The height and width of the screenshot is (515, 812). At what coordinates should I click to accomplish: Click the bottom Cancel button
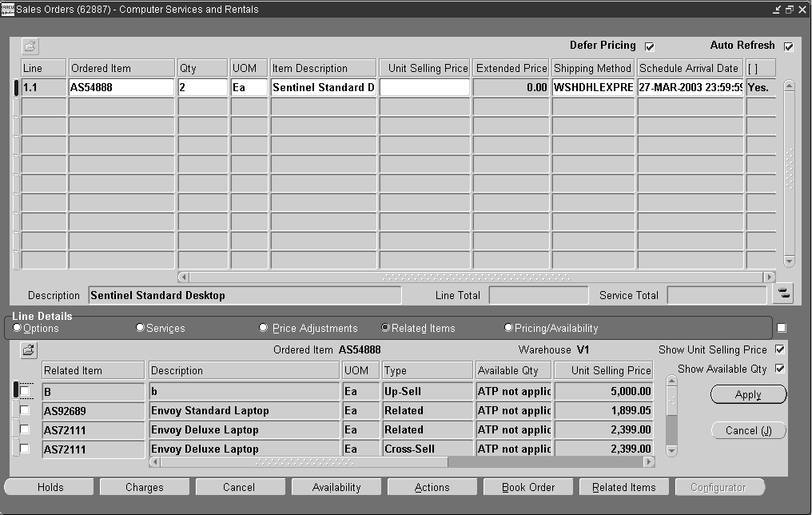pos(239,487)
